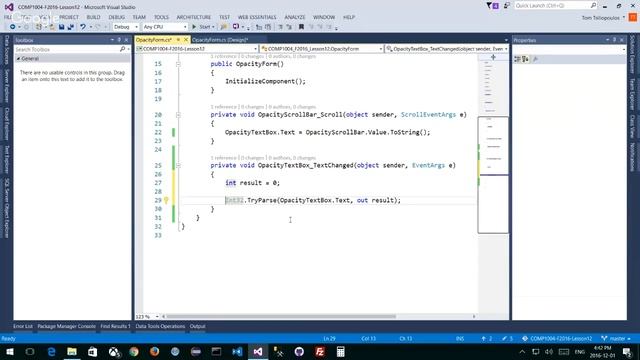Switch to the OpacityForm.cs [Design] tab
640x360 pixels.
click(220, 40)
